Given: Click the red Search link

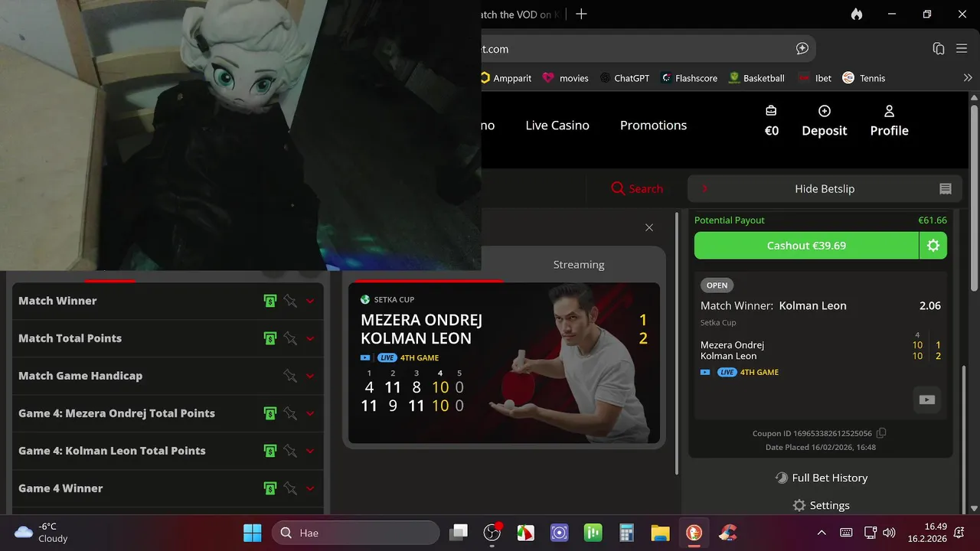Looking at the screenshot, I should tap(637, 189).
